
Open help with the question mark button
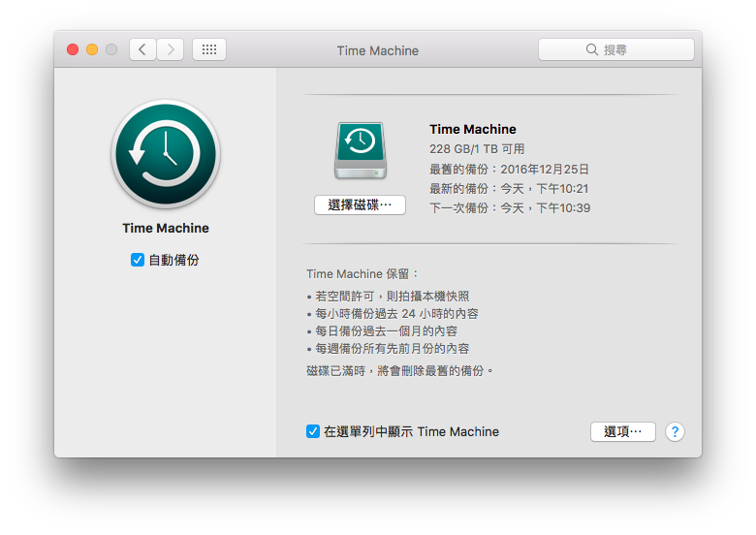[675, 431]
